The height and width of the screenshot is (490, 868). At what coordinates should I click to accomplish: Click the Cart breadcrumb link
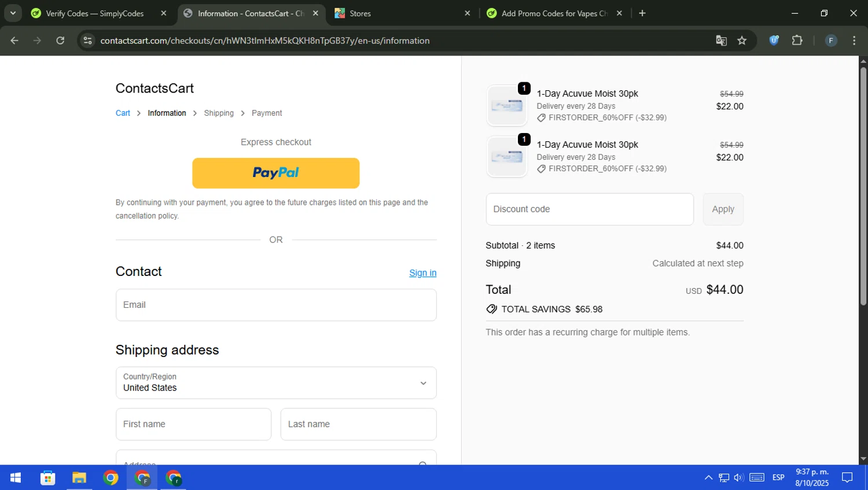click(123, 113)
